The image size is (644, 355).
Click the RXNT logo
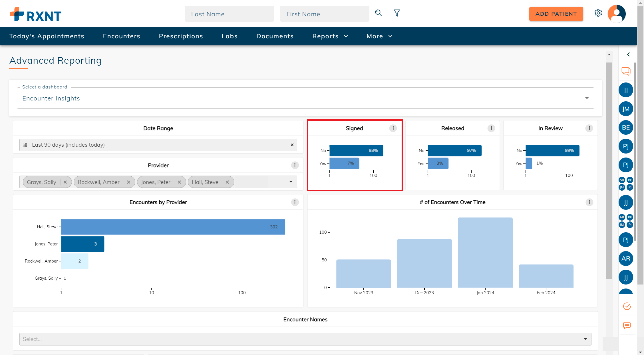35,14
